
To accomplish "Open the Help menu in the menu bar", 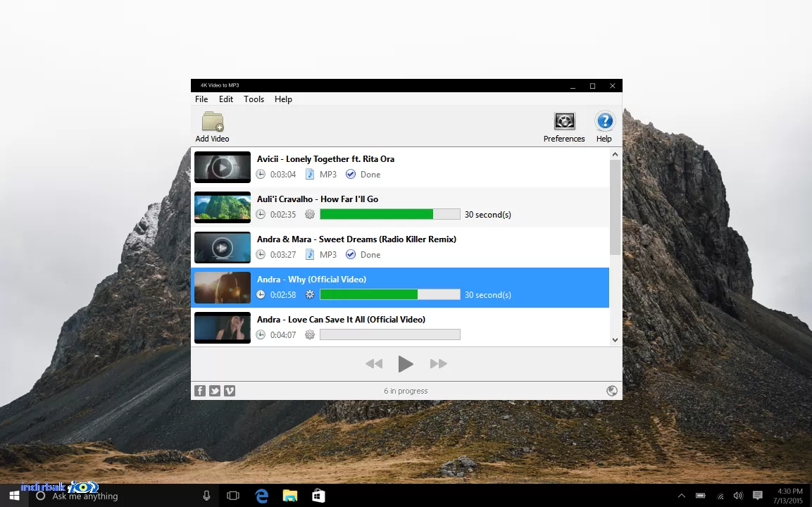I will [283, 99].
